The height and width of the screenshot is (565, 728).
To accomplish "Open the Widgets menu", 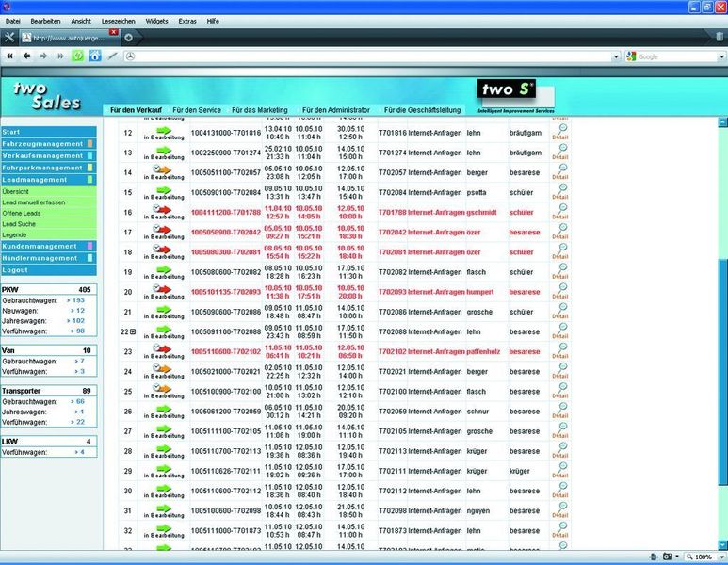I will (157, 22).
